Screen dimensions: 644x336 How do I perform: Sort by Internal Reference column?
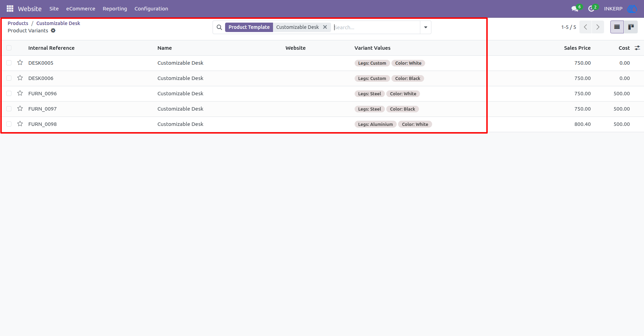(51, 48)
